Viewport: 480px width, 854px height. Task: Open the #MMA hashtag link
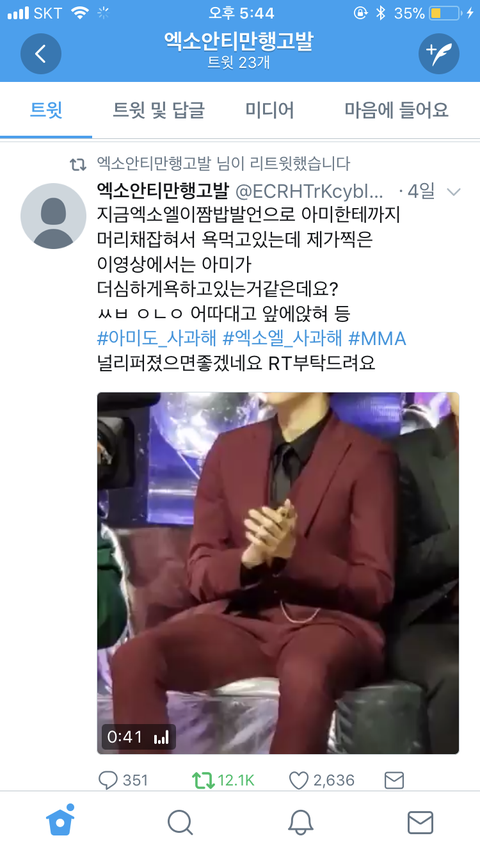pyautogui.click(x=377, y=338)
